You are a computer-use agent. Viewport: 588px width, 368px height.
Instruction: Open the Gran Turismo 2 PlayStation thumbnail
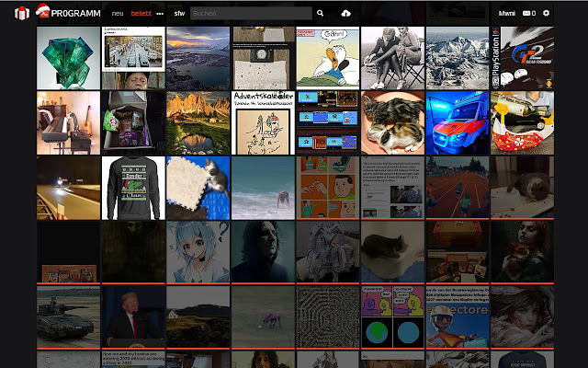[523, 58]
